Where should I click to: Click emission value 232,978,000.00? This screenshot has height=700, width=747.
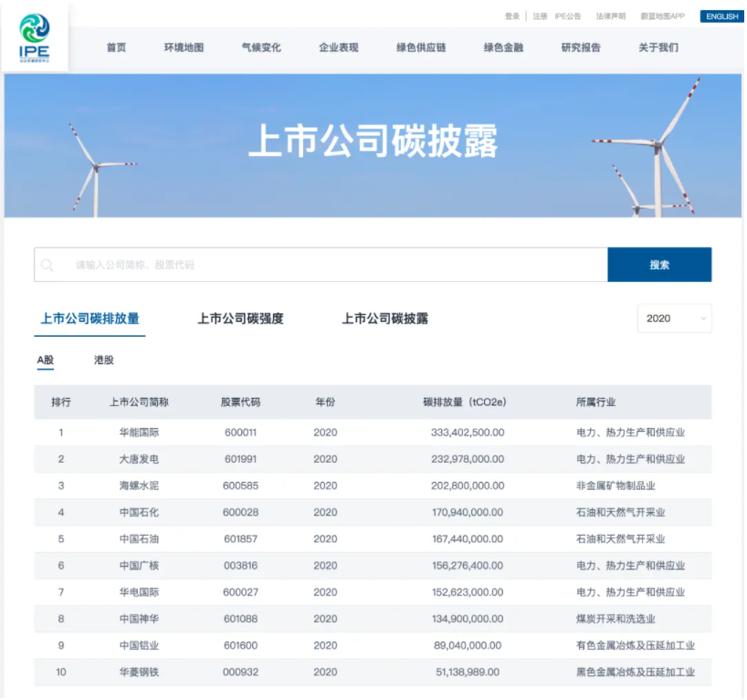468,459
